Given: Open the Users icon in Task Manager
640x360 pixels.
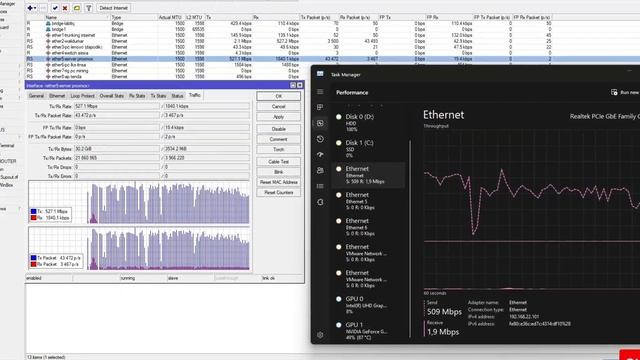Looking at the screenshot, I should pyautogui.click(x=320, y=170).
